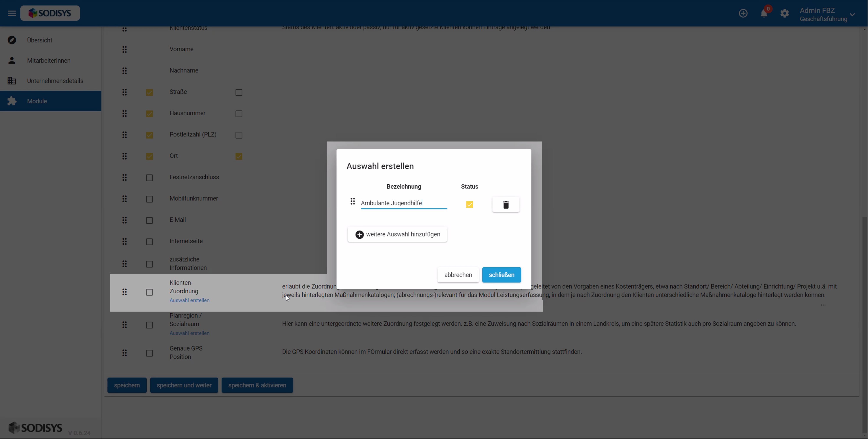Uncheck the Hausnummer active checkbox

click(x=149, y=114)
